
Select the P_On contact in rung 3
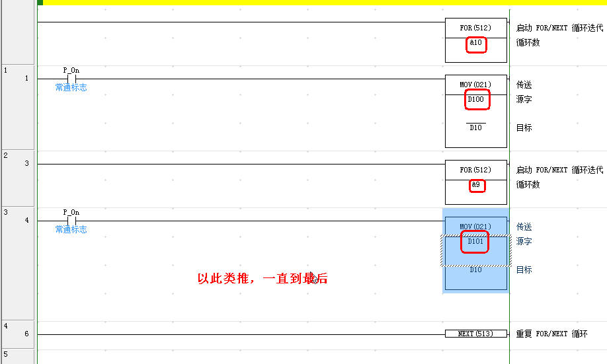[x=71, y=221]
